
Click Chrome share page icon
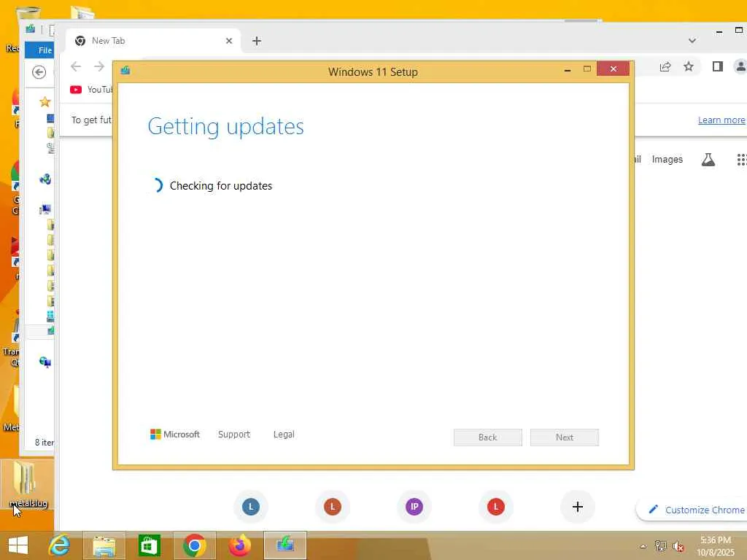665,66
